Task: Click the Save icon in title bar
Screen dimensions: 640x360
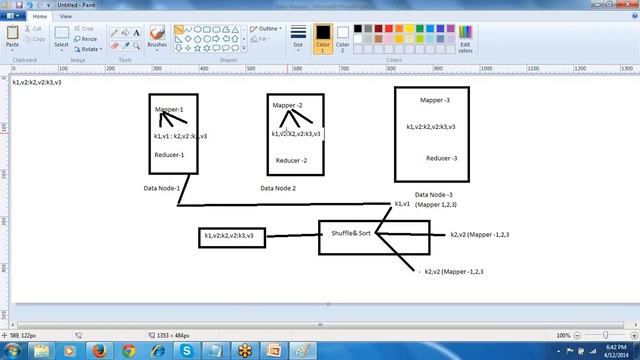Action: [x=19, y=5]
